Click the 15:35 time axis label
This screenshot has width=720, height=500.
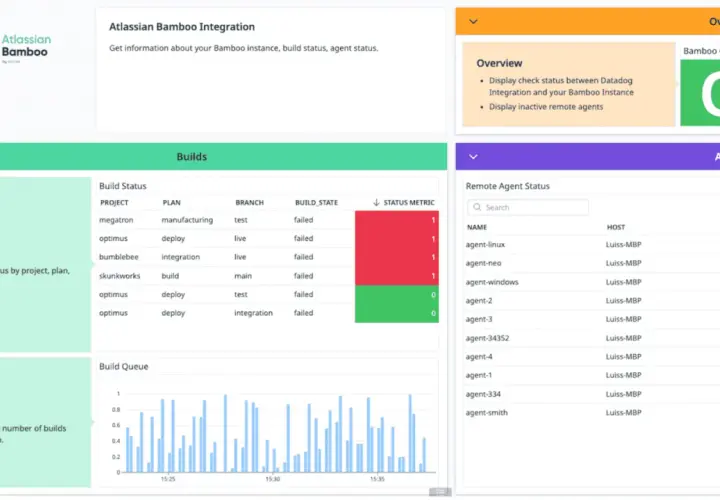(377, 479)
